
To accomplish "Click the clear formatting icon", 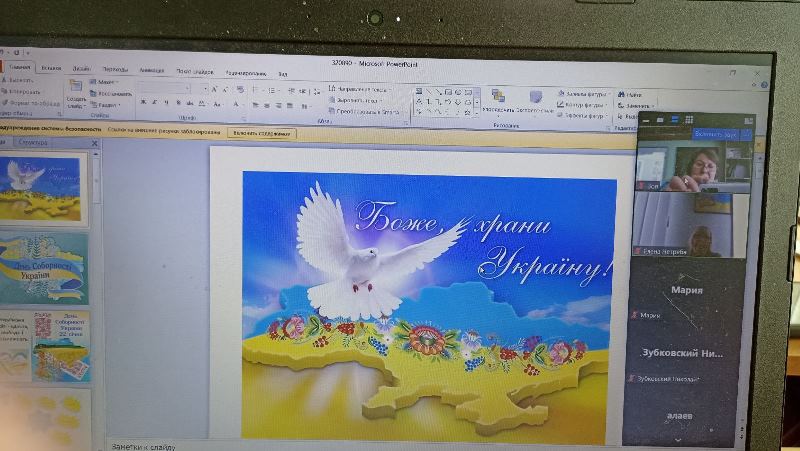I will tap(240, 90).
